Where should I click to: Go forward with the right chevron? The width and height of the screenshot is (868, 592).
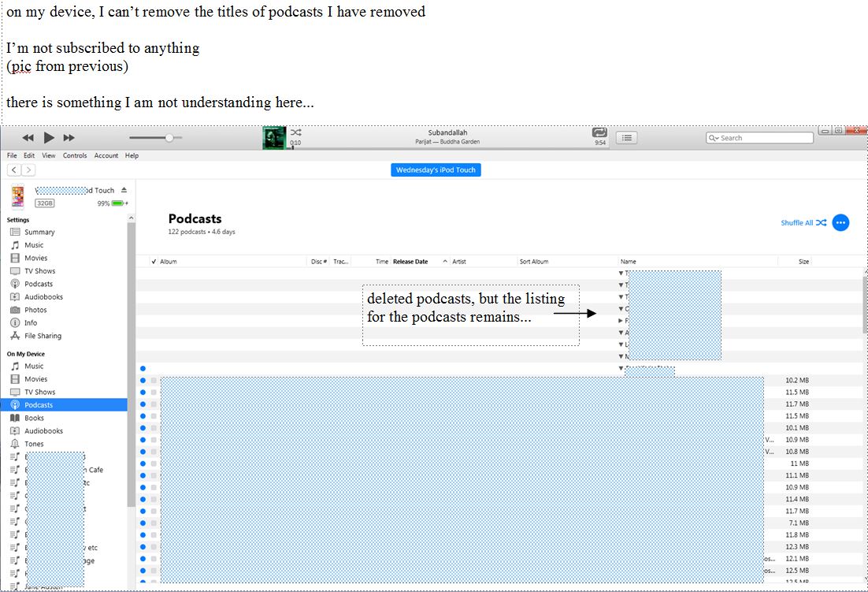coord(28,170)
